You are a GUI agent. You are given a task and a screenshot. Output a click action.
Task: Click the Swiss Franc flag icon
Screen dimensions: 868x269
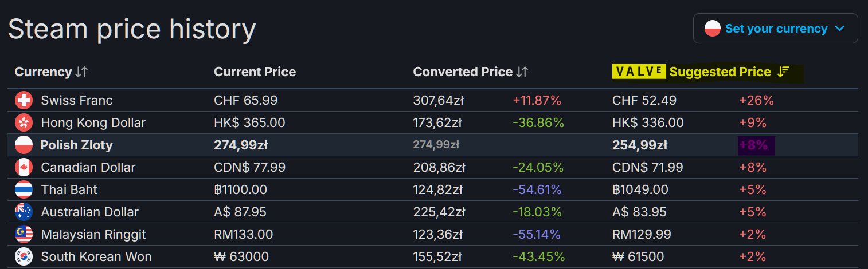tap(24, 101)
